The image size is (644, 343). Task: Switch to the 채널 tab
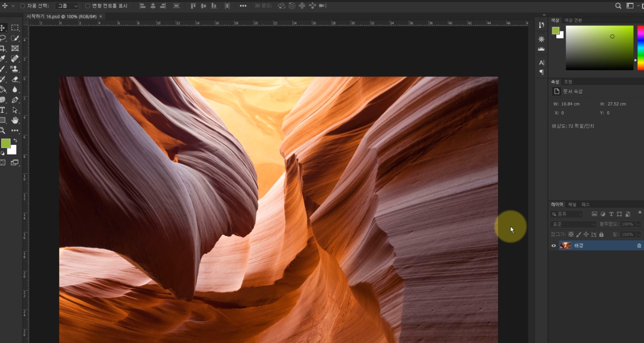click(x=572, y=204)
